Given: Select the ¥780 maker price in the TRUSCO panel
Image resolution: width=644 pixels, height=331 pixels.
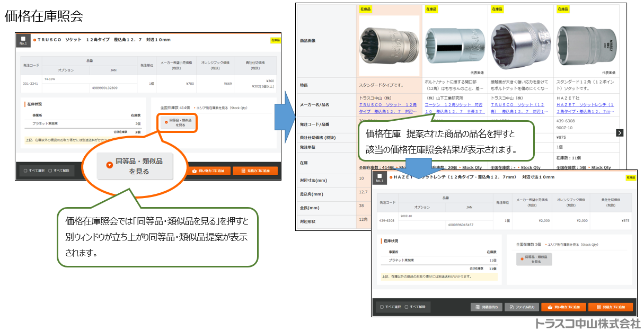Looking at the screenshot, I should tap(190, 84).
